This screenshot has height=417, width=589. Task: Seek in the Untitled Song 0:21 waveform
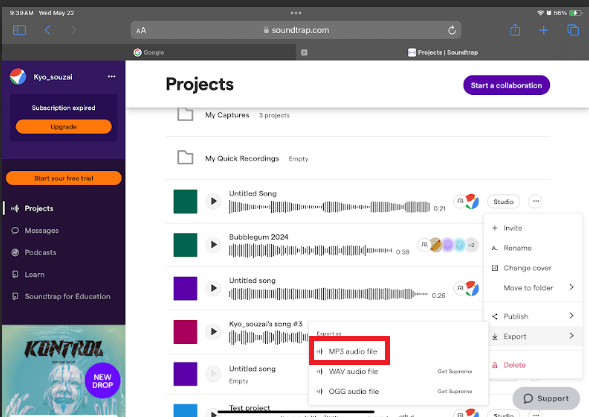coord(329,207)
